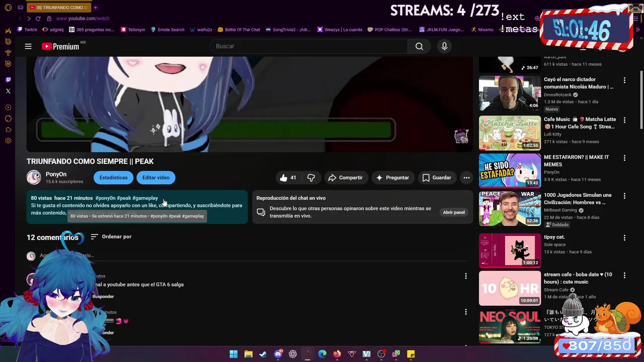The image size is (644, 362).
Task: Click the DrossRotzank channel name
Action: 557,95
